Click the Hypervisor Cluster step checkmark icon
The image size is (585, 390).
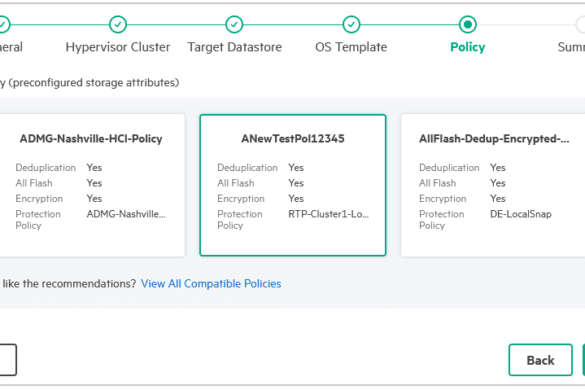click(x=118, y=25)
